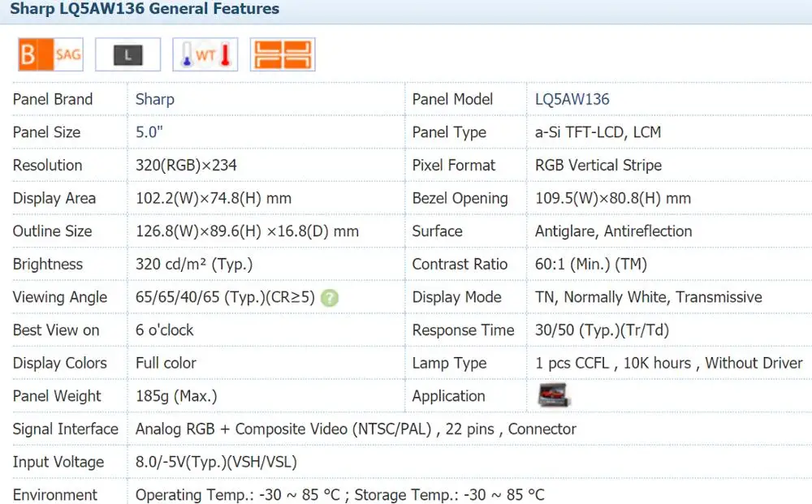Click the Lamp Type label

(450, 364)
